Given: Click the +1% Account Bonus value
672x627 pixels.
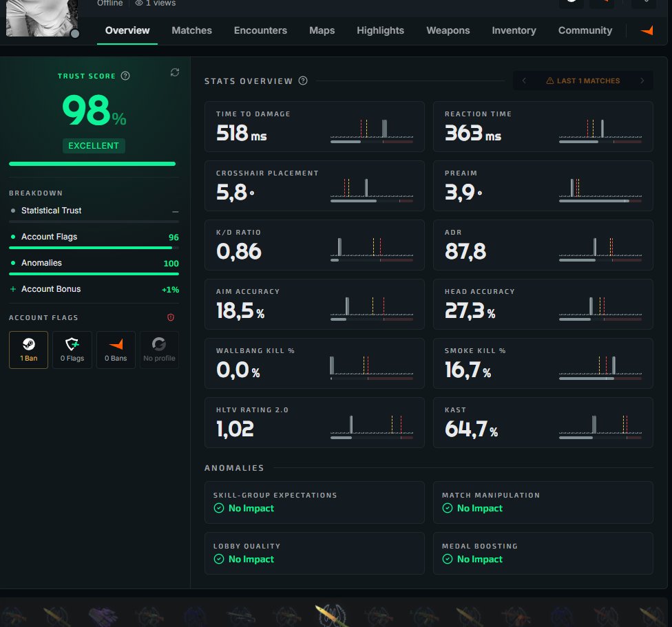Looking at the screenshot, I should point(170,290).
